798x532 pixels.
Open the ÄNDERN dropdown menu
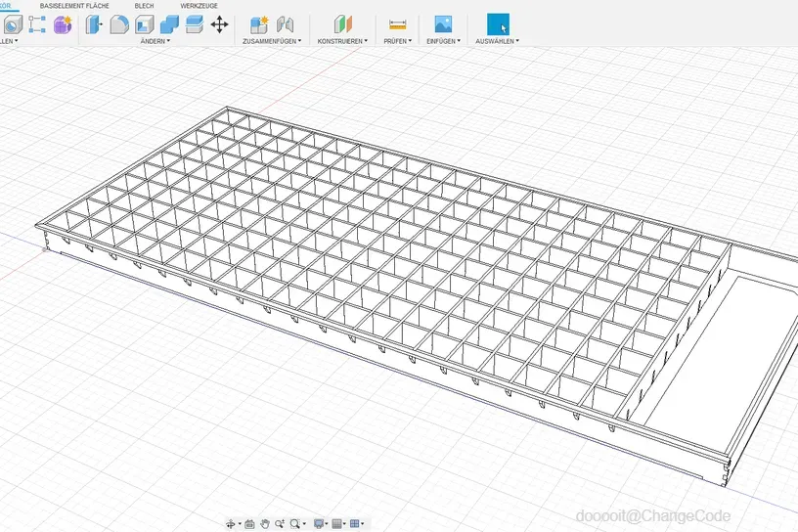coord(155,41)
